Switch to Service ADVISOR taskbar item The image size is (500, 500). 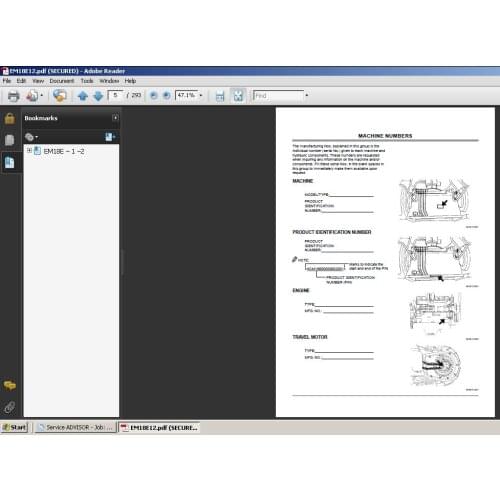pos(76,427)
